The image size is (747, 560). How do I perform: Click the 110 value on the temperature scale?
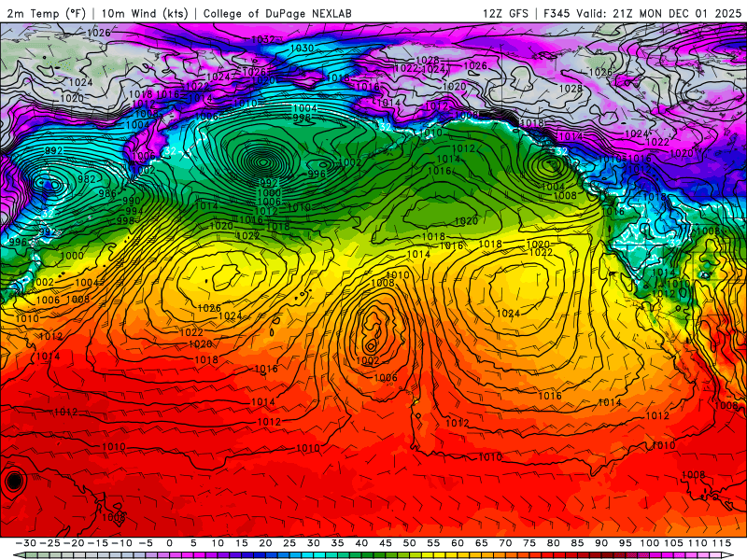coord(698,543)
